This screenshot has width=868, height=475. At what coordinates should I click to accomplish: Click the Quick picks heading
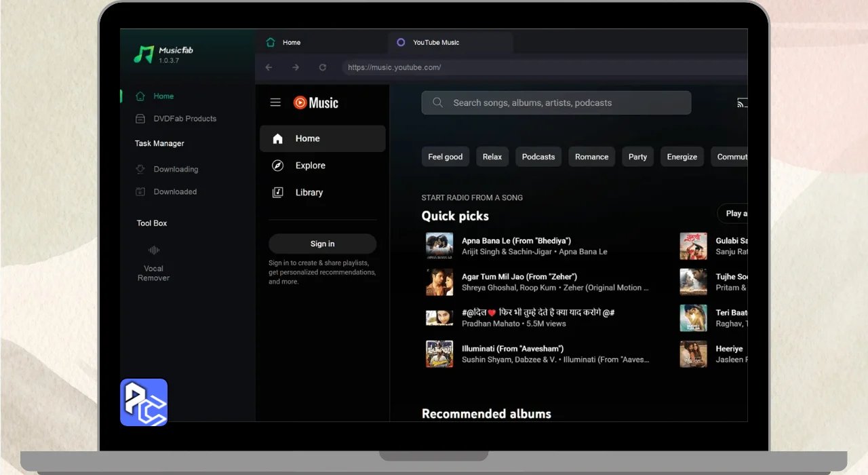coord(455,216)
